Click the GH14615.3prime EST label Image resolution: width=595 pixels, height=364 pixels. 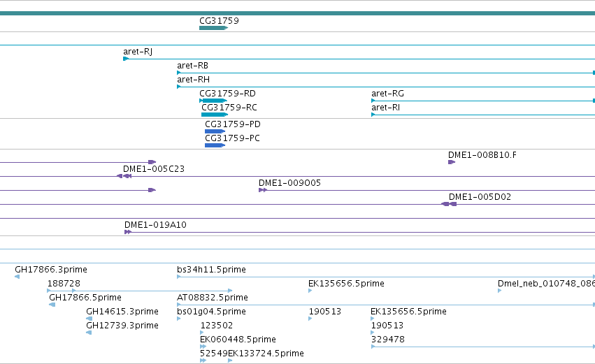(122, 312)
